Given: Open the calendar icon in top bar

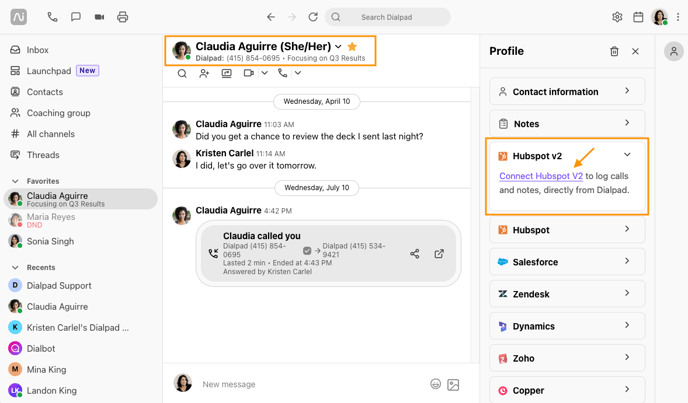Looking at the screenshot, I should (638, 17).
